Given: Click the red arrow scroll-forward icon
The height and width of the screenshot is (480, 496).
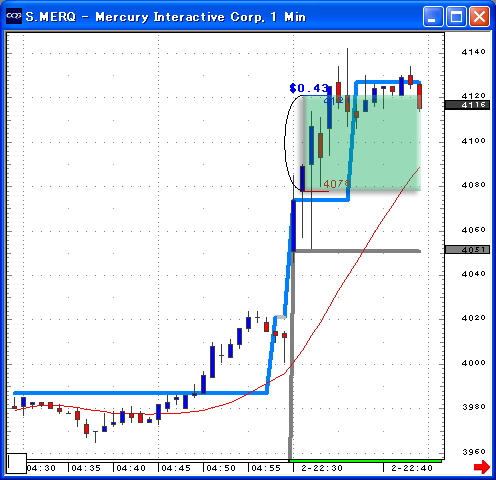Looking at the screenshot, I should (x=481, y=467).
